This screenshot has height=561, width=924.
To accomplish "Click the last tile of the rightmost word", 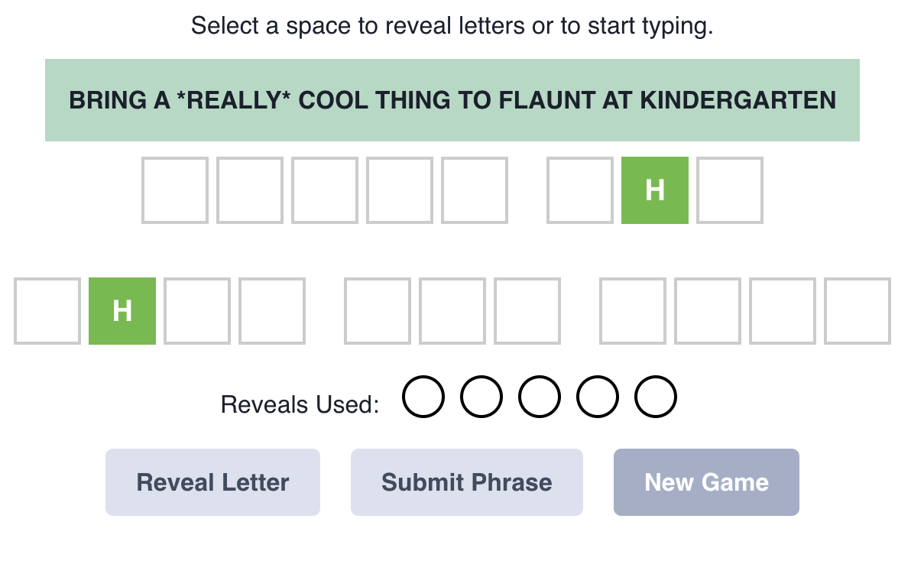I will [857, 310].
